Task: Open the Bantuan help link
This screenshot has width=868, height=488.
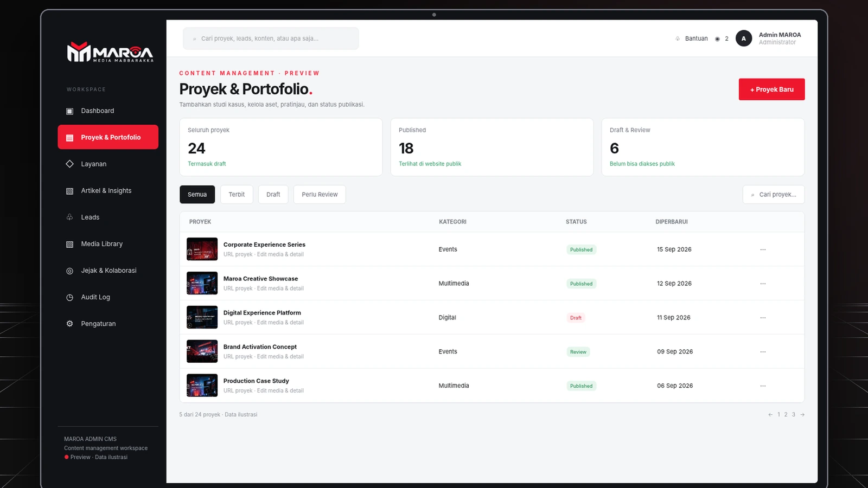Action: [x=692, y=38]
